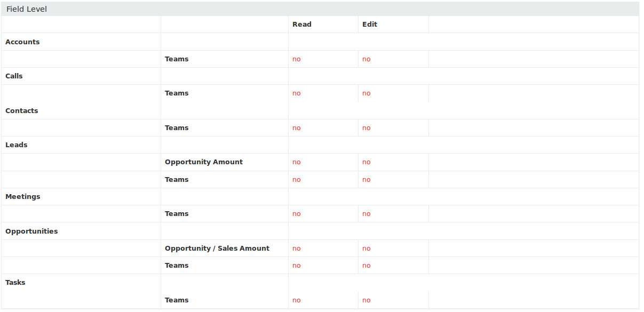Click Edit value for Leads Opportunity Amount
Screen dimensions: 644x312
pos(367,162)
